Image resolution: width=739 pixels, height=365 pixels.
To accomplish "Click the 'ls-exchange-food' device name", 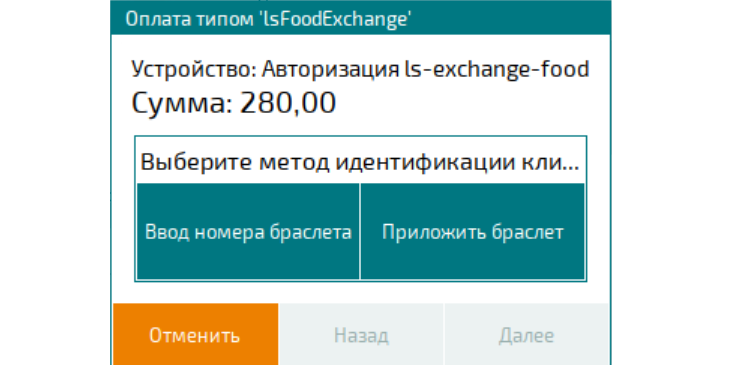I will tap(497, 70).
